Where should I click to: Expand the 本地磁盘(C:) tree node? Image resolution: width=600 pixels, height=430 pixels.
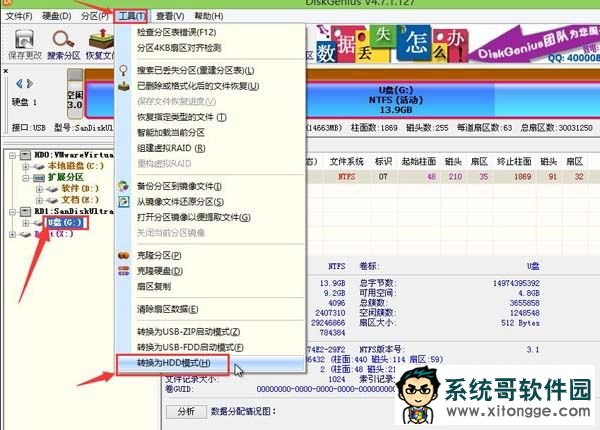[x=25, y=166]
